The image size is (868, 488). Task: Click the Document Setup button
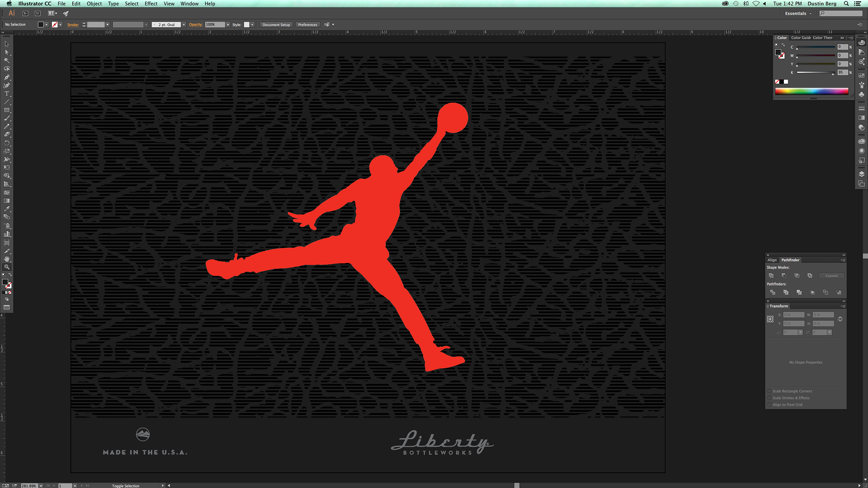point(276,25)
